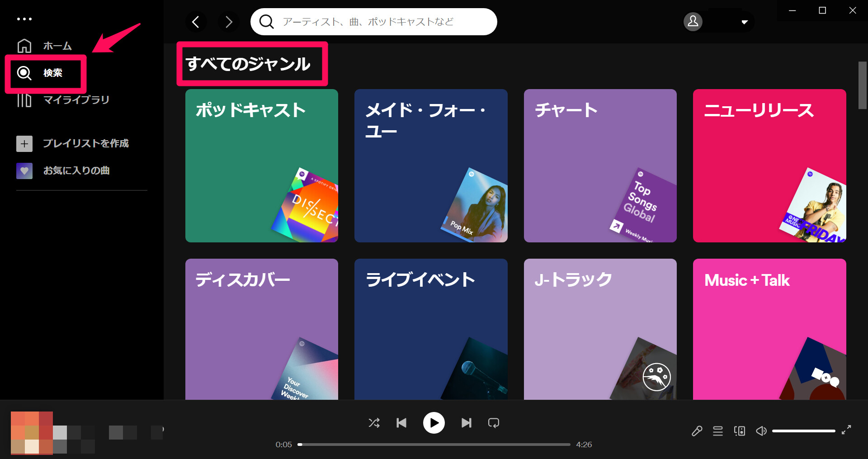Adjust the volume slider
This screenshot has height=459, width=868.
pos(803,431)
